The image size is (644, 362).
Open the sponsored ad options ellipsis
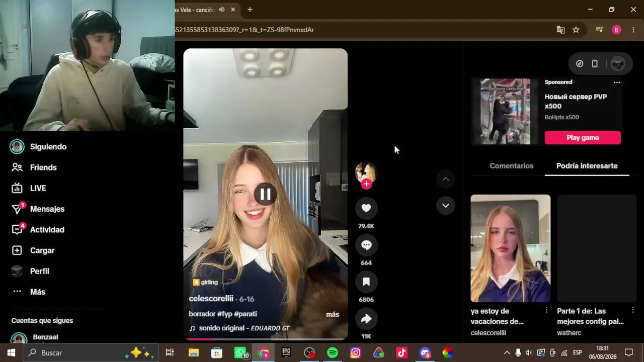[617, 82]
